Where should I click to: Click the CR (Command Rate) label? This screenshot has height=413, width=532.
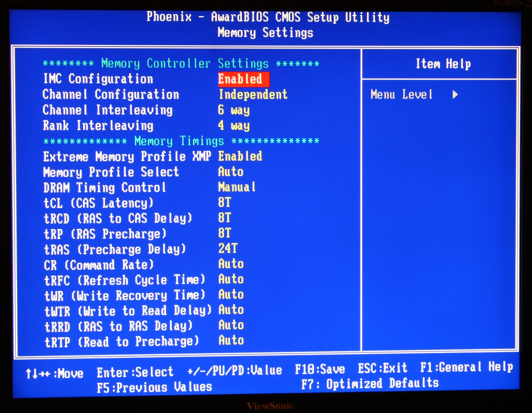coord(99,265)
